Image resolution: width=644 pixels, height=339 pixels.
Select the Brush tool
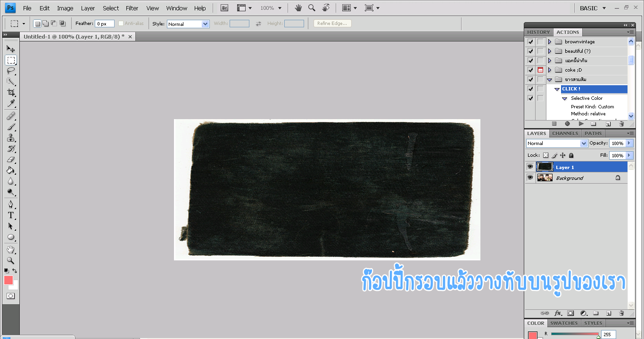pyautogui.click(x=11, y=127)
